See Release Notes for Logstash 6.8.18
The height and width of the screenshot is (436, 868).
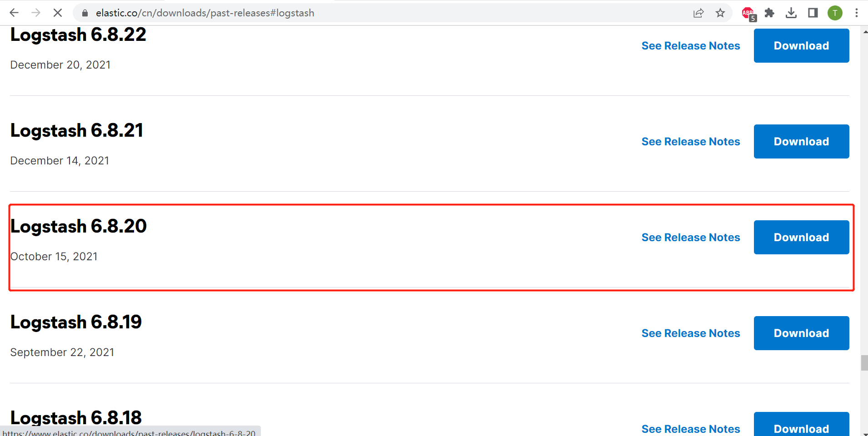click(x=691, y=429)
